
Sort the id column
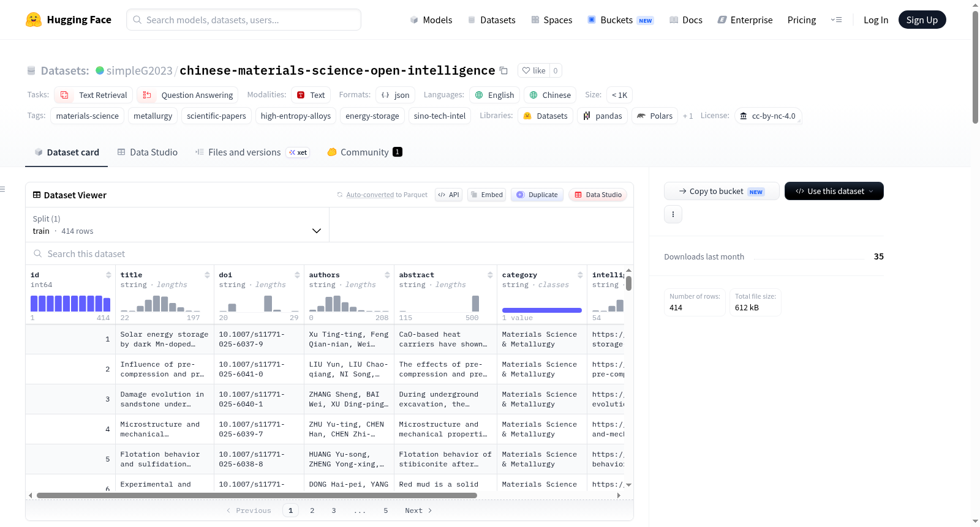108,275
